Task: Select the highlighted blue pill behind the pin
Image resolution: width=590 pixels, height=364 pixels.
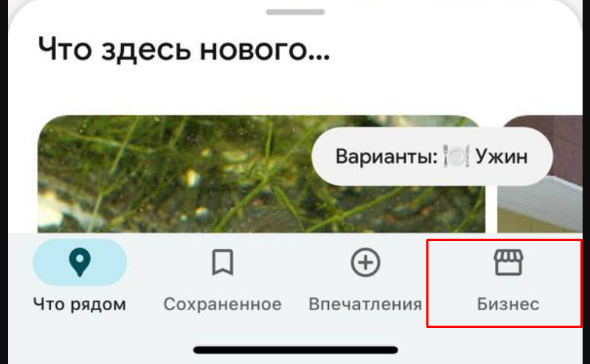Action: pyautogui.click(x=80, y=262)
